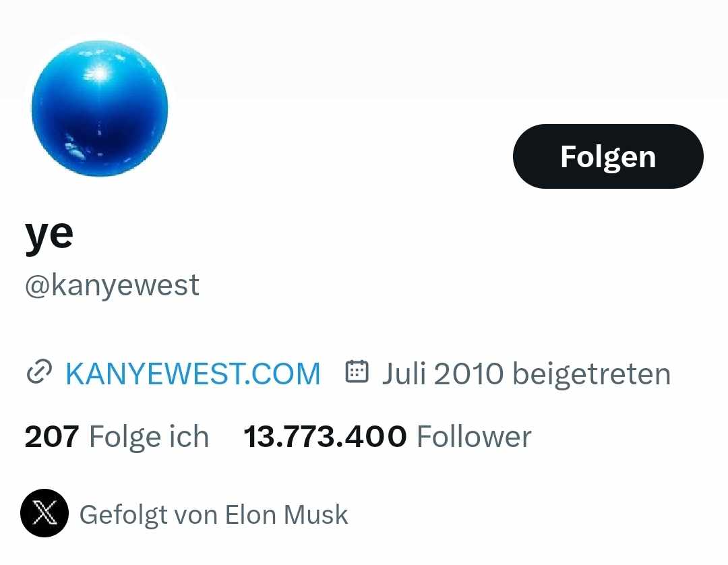Click the sun glare on the globe avatar
The width and height of the screenshot is (728, 565).
(100, 73)
